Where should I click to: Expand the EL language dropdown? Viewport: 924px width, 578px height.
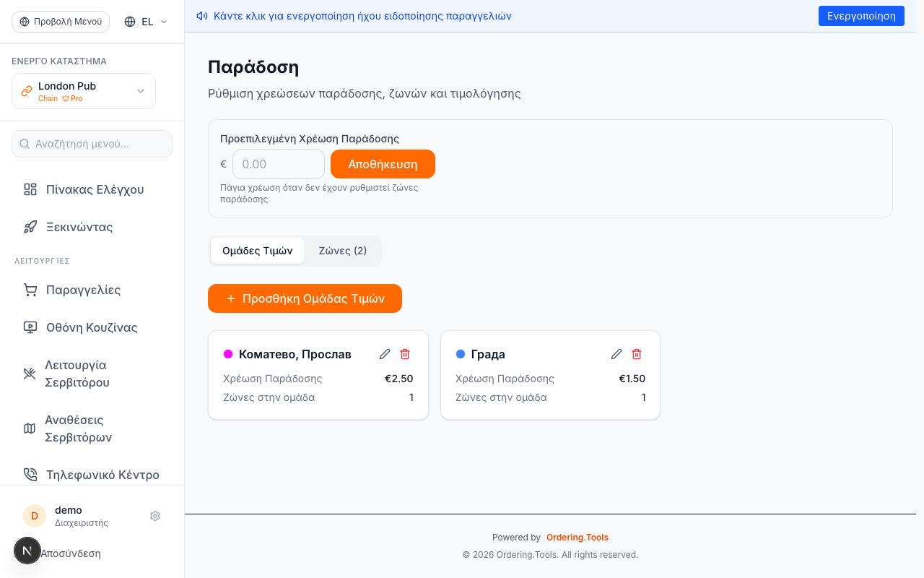146,22
